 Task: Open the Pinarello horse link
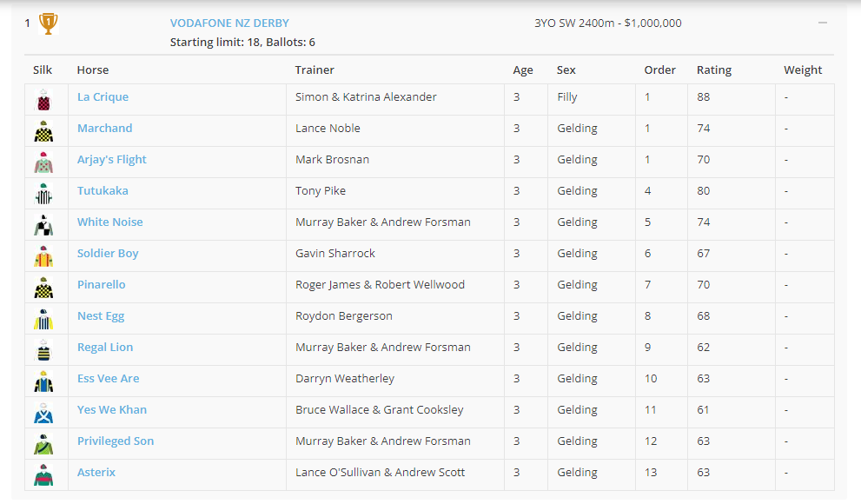101,284
